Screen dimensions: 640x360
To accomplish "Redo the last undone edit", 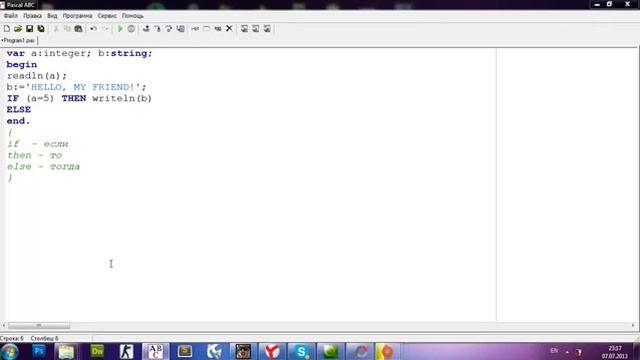I will (105, 29).
